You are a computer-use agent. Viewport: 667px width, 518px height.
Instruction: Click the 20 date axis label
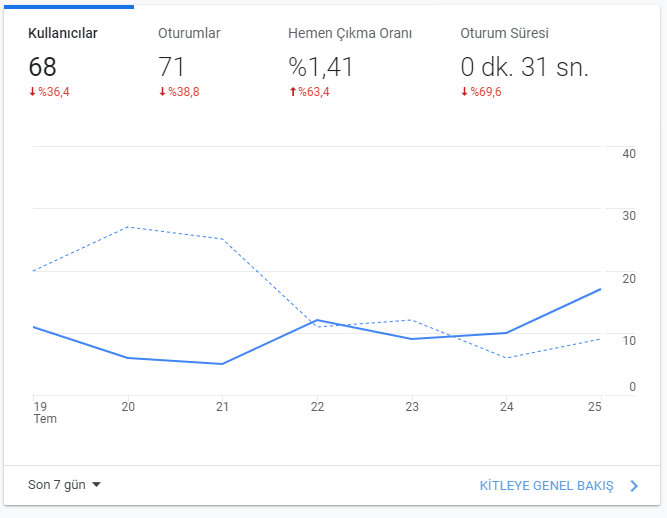pos(128,407)
